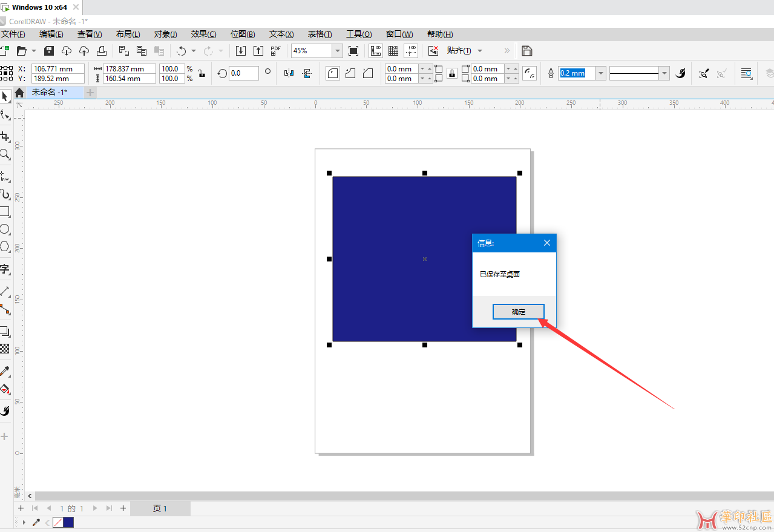Select the Ellipse tool
The width and height of the screenshot is (774, 532).
click(5, 229)
